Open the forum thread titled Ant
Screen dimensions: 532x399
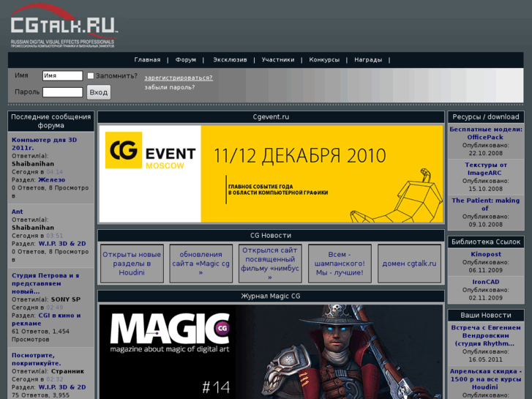pyautogui.click(x=18, y=212)
